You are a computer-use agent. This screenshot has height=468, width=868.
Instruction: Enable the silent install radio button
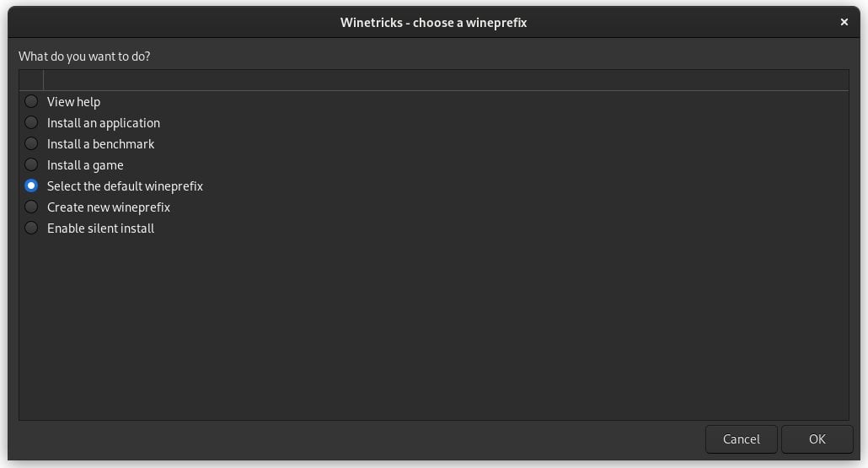coord(31,228)
